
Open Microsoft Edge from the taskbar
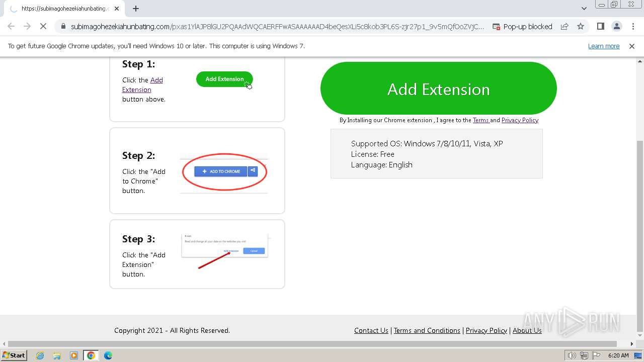pos(108,355)
